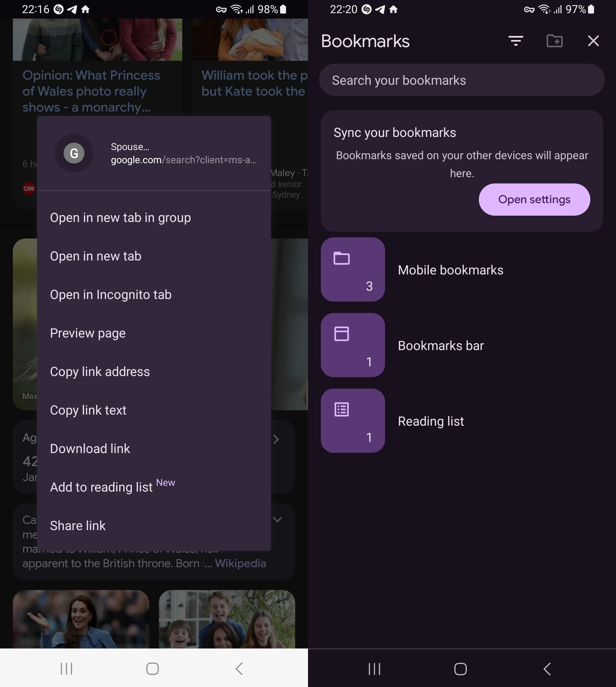The width and height of the screenshot is (616, 687).
Task: Select Mobile bookmarks label
Action: (451, 270)
